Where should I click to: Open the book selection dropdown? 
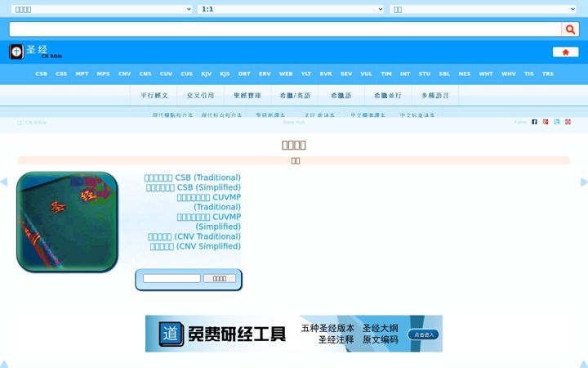point(101,9)
